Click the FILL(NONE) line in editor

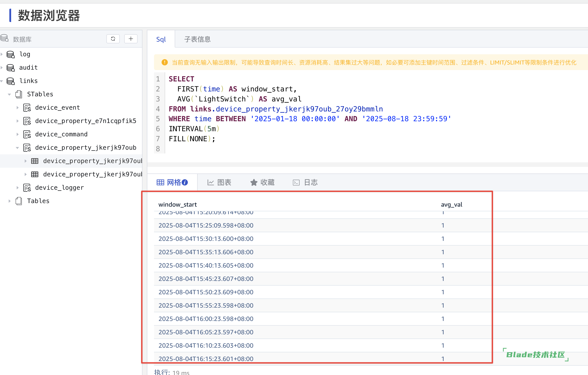point(192,139)
